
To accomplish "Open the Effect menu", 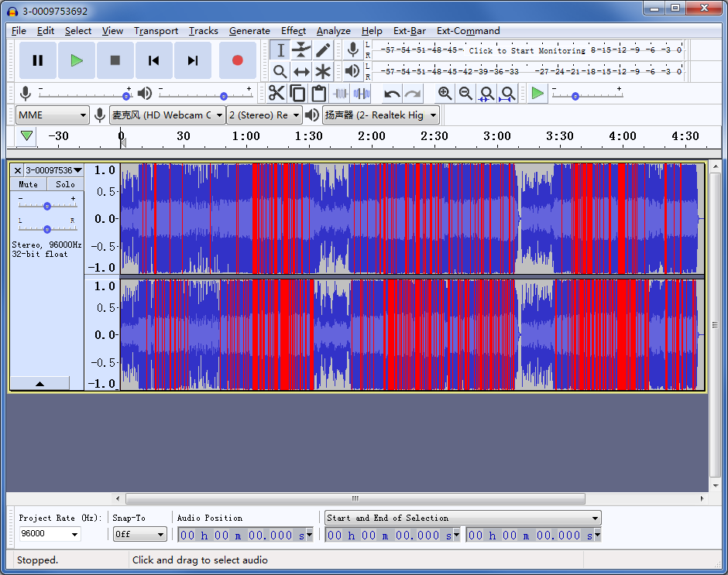I will 294,31.
